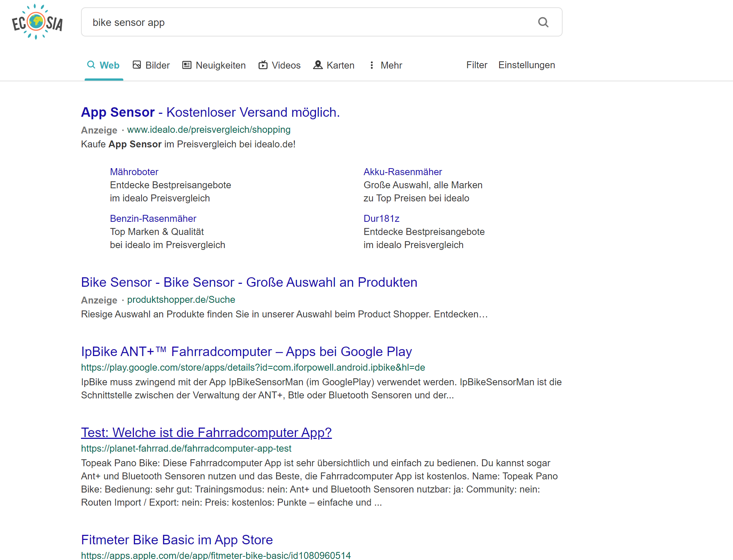Switch to the Bilder tab
The width and height of the screenshot is (733, 560).
[151, 65]
